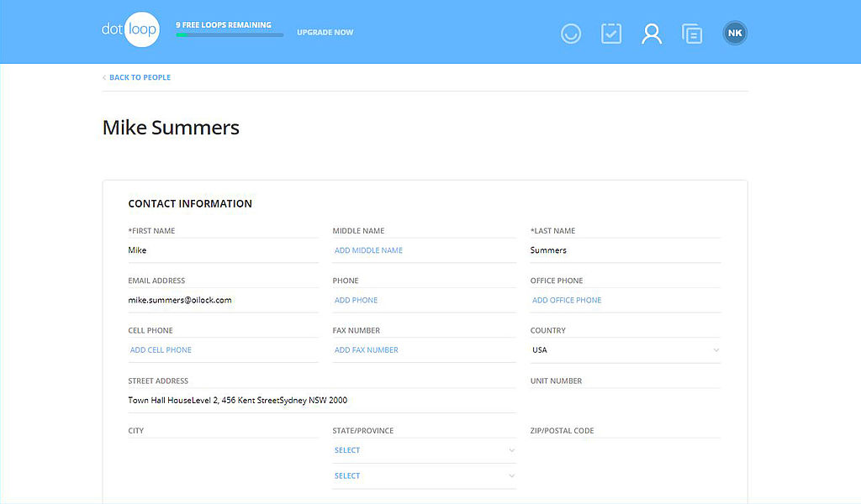Edit the Last Name Summers field

coord(625,250)
